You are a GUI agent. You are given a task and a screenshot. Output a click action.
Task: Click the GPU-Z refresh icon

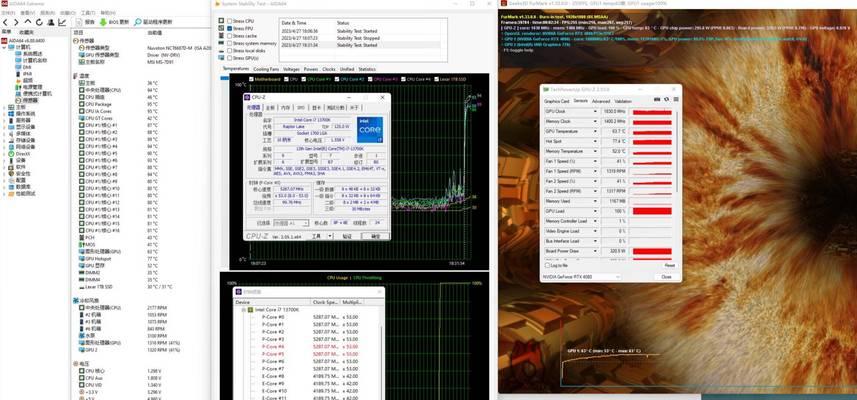(666, 99)
